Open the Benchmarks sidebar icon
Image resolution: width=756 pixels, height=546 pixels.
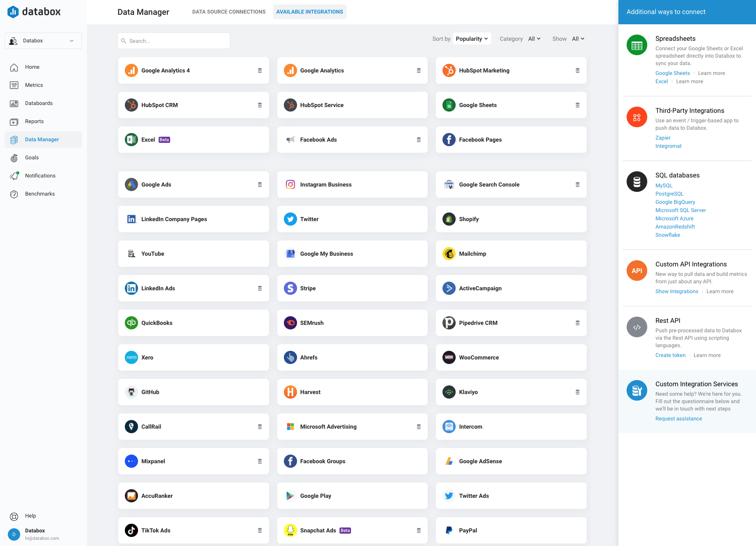[x=14, y=194]
